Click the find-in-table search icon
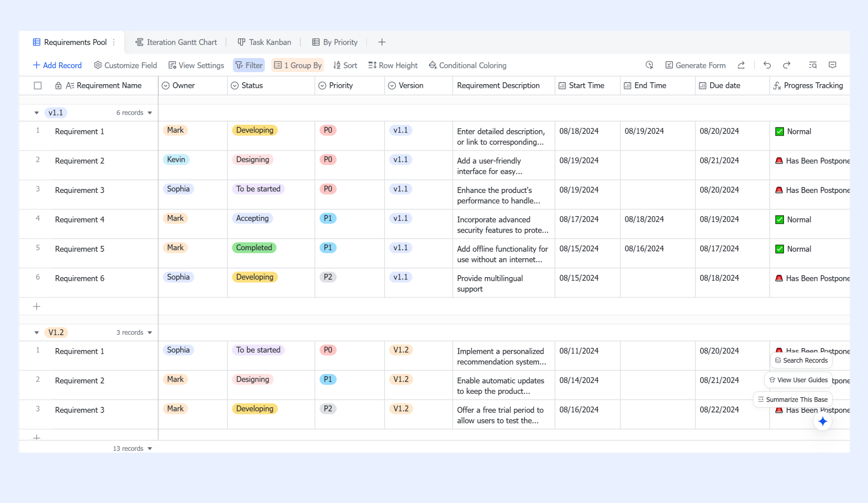 (813, 65)
